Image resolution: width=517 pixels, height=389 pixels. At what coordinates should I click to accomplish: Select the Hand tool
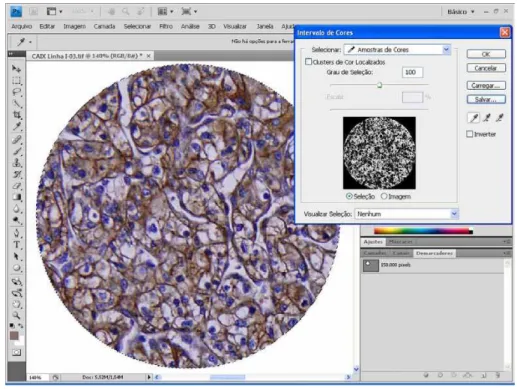(x=16, y=304)
